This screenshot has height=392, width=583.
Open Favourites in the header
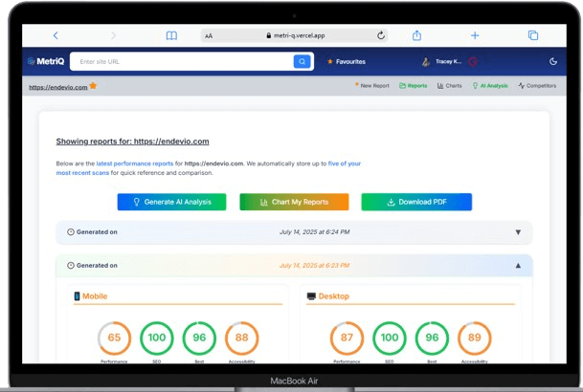(347, 61)
